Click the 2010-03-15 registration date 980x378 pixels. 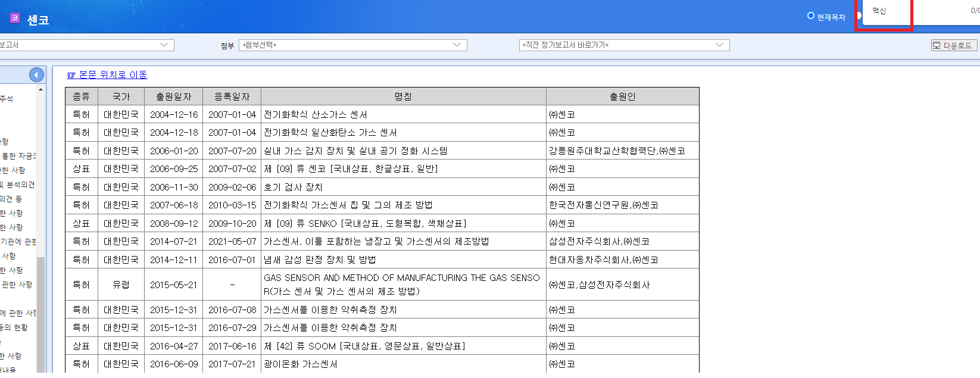[232, 205]
